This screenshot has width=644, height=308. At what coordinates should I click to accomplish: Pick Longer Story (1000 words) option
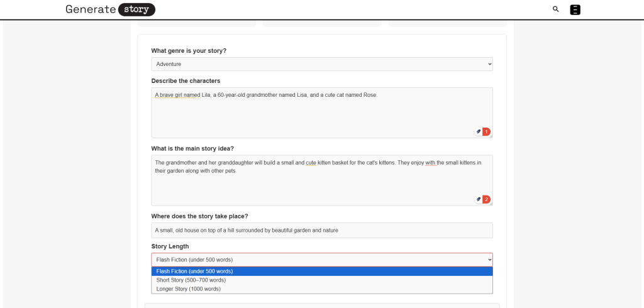pyautogui.click(x=321, y=289)
